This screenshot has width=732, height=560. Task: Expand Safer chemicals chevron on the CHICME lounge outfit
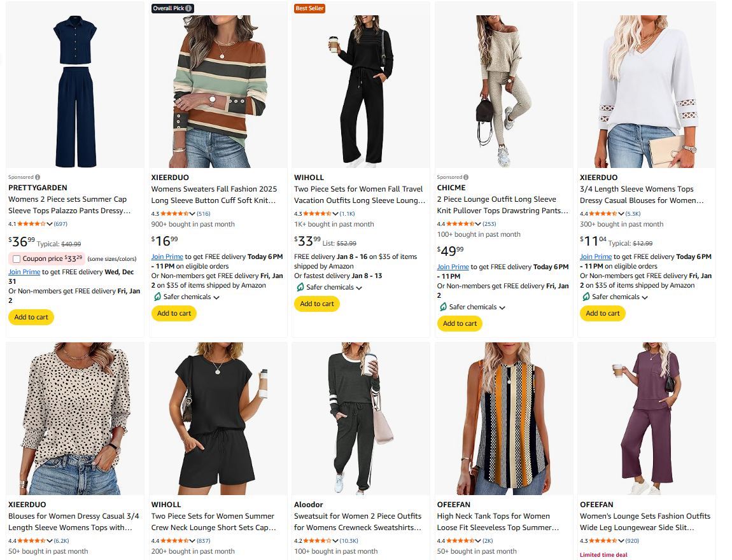(x=502, y=307)
